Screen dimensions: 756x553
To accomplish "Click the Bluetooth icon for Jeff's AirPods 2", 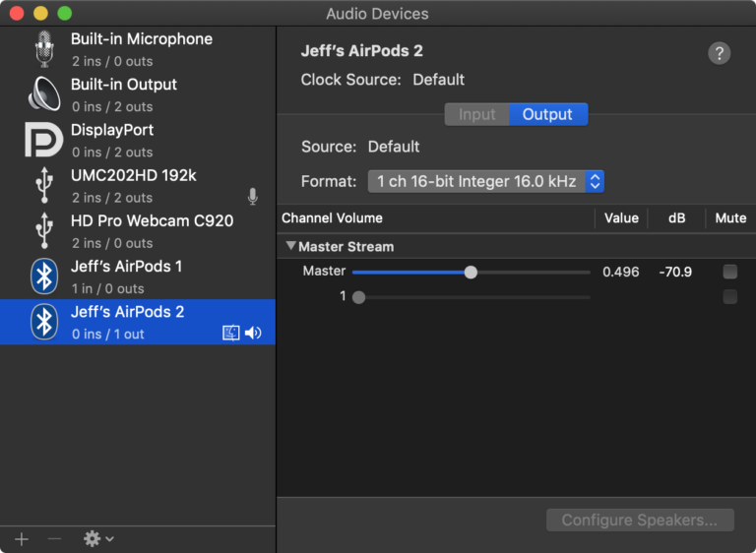I will click(44, 322).
